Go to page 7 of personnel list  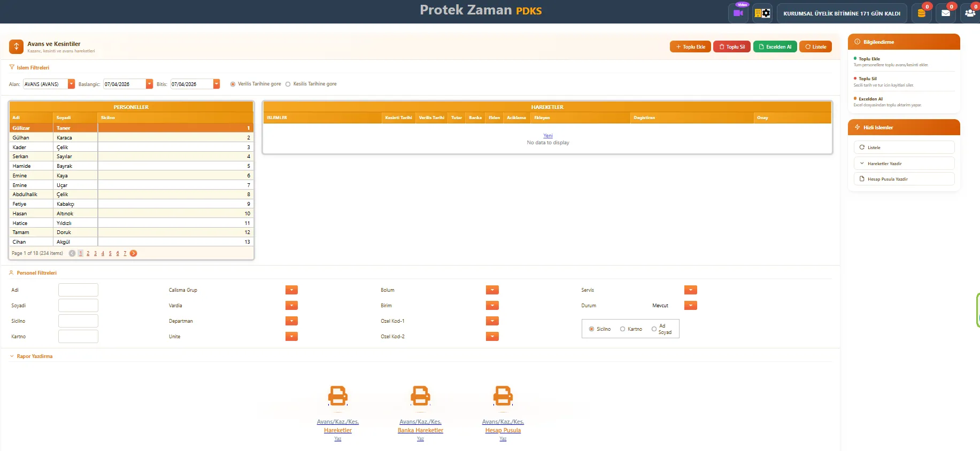(125, 253)
